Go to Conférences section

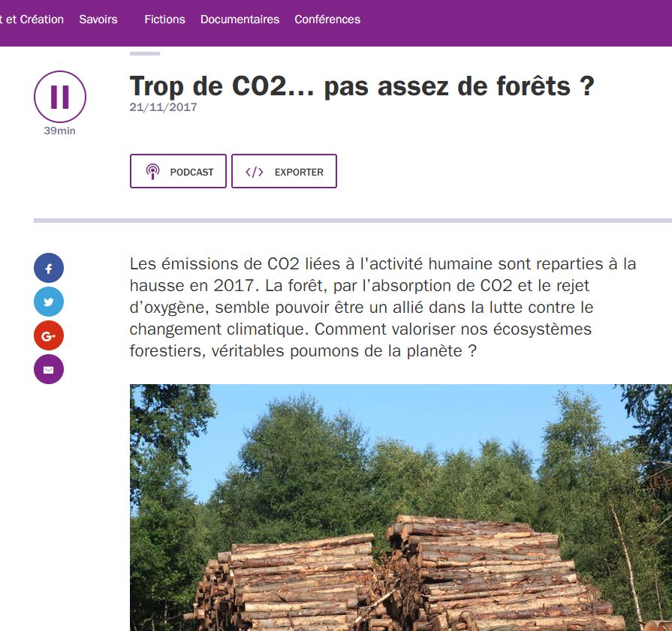pos(327,20)
